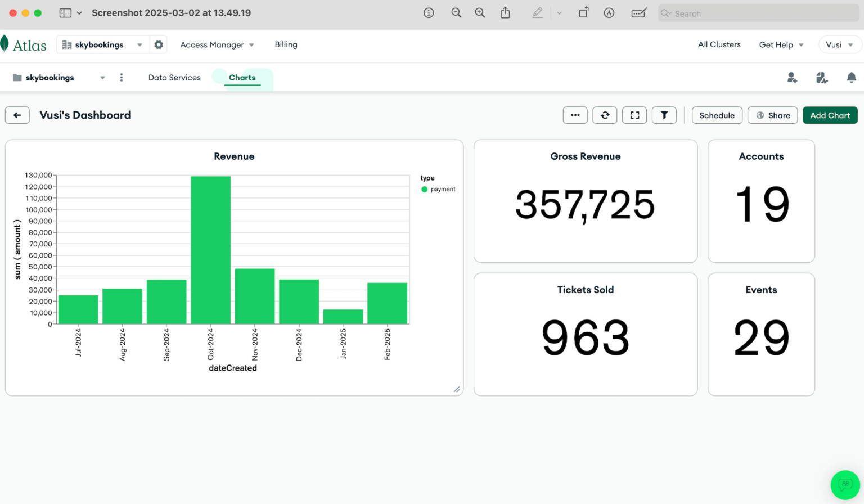Enter fullscreen dashboard view
864x504 pixels.
click(x=634, y=115)
